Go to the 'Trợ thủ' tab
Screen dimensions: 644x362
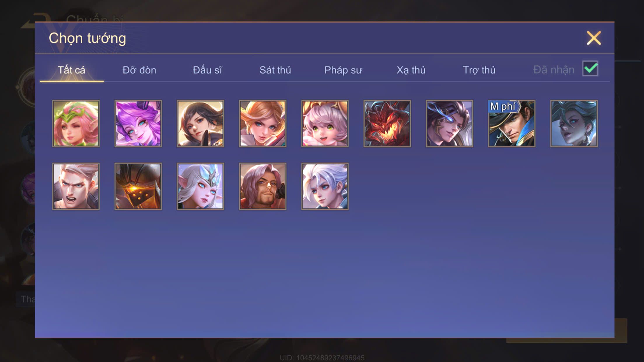click(479, 70)
